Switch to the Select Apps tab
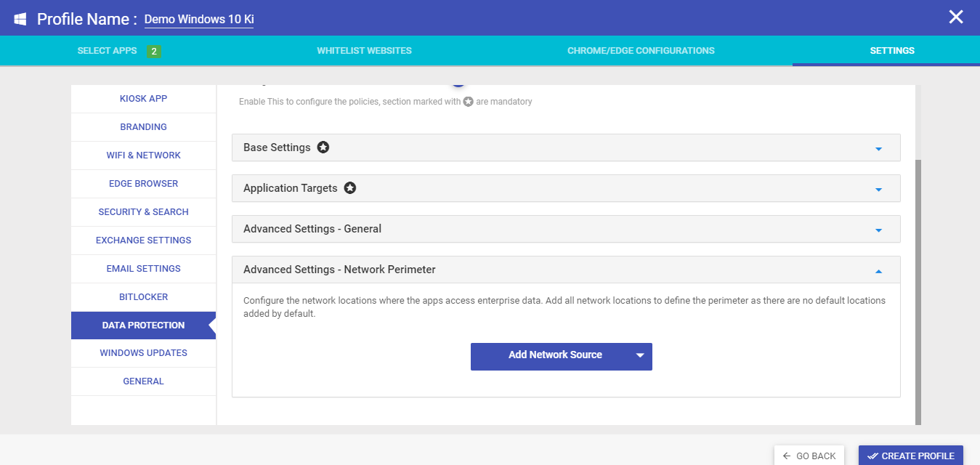This screenshot has height=465, width=980. [x=118, y=51]
